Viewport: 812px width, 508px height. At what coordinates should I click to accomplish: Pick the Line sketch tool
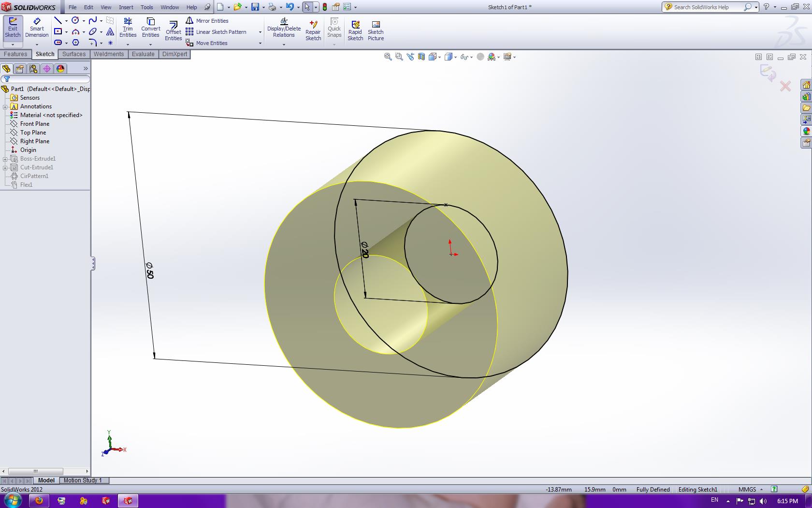pos(58,20)
